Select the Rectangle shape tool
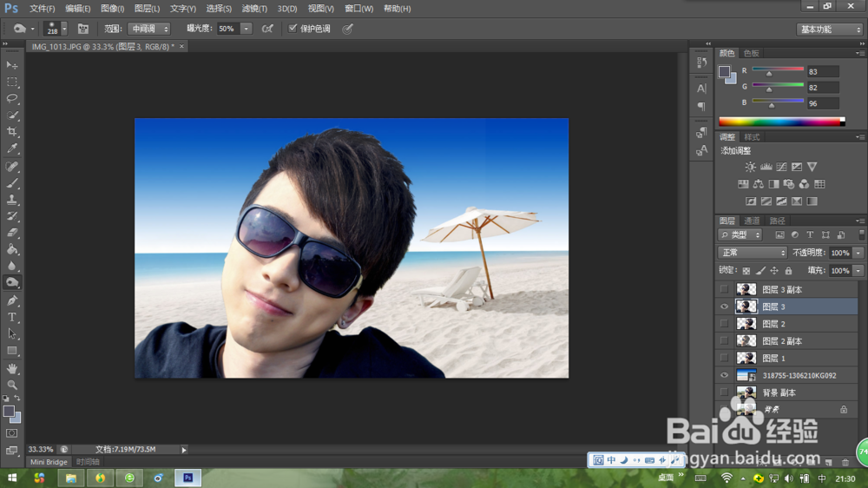 [x=12, y=351]
